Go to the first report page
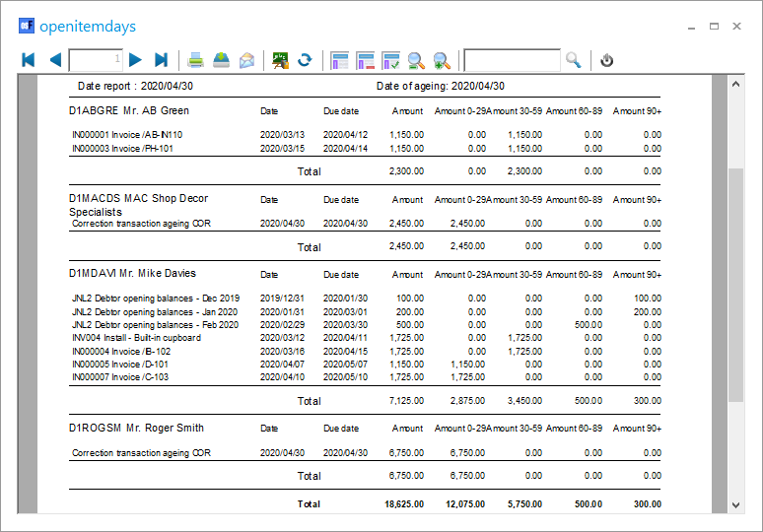763x532 pixels. [x=29, y=60]
